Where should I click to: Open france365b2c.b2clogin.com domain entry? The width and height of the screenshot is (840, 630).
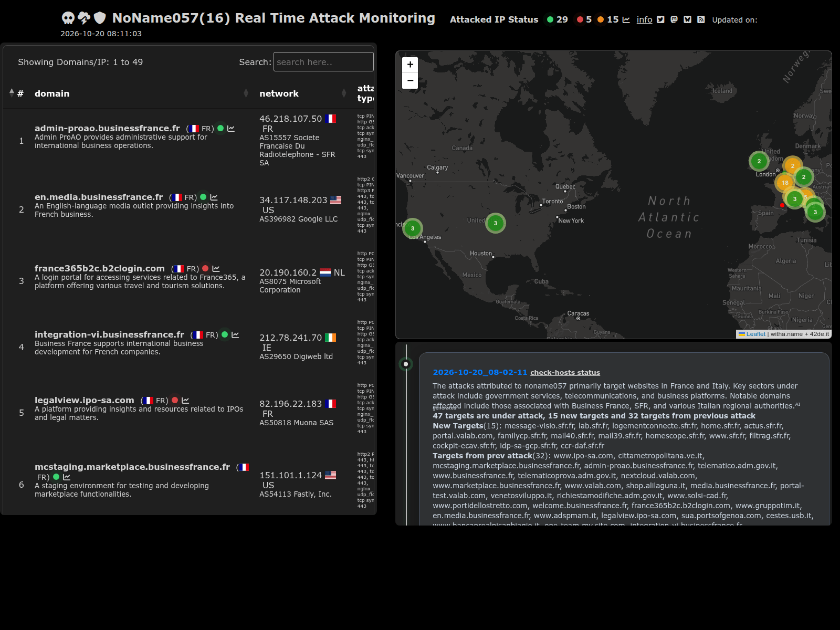100,268
